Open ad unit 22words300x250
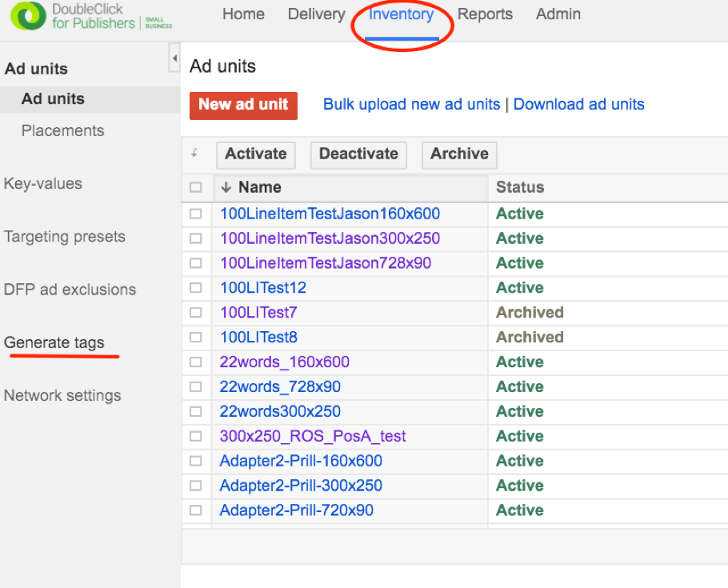Image resolution: width=728 pixels, height=588 pixels. click(280, 411)
